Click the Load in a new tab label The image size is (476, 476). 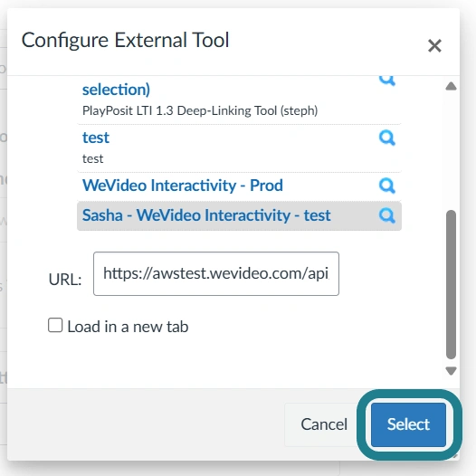[128, 327]
